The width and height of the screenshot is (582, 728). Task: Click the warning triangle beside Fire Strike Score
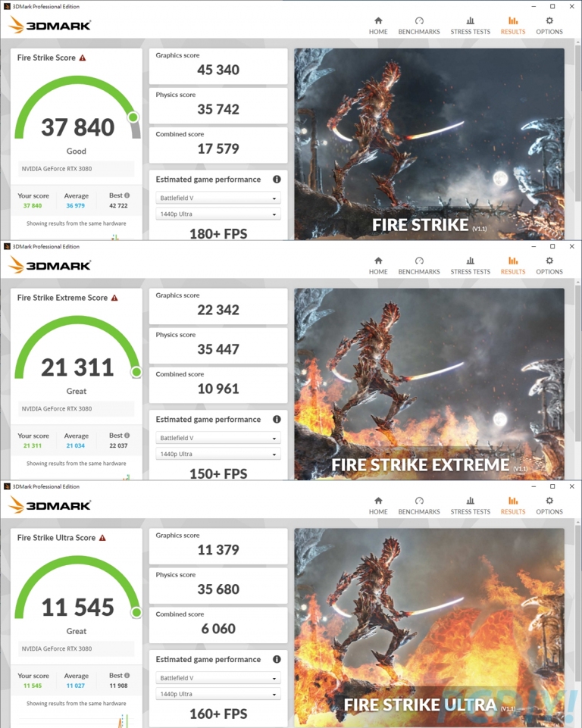(x=83, y=58)
